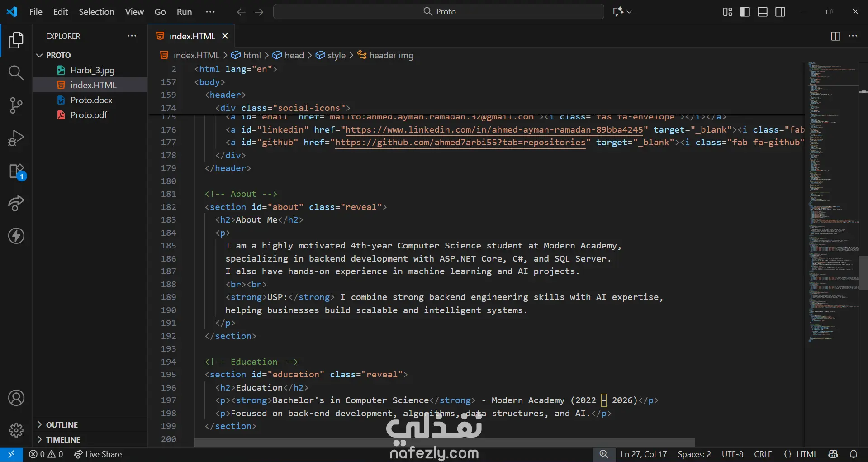868x462 pixels.
Task: Open the Explorer view in activity bar
Action: [x=16, y=40]
